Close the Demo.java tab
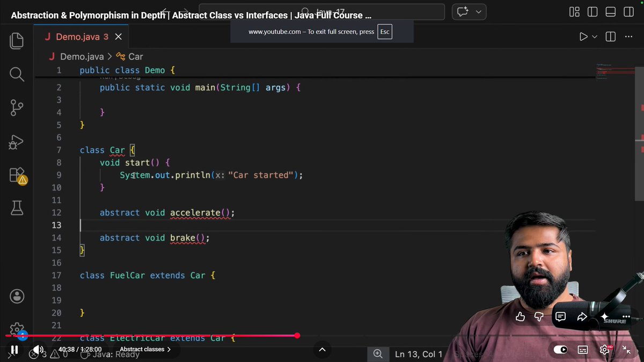This screenshot has height=362, width=644. point(118,36)
